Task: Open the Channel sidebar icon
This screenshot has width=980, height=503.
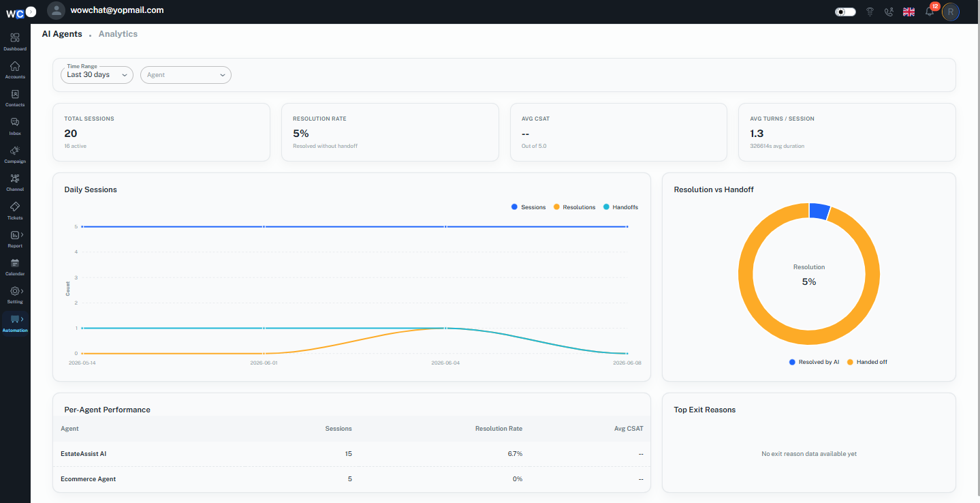Action: pyautogui.click(x=15, y=179)
